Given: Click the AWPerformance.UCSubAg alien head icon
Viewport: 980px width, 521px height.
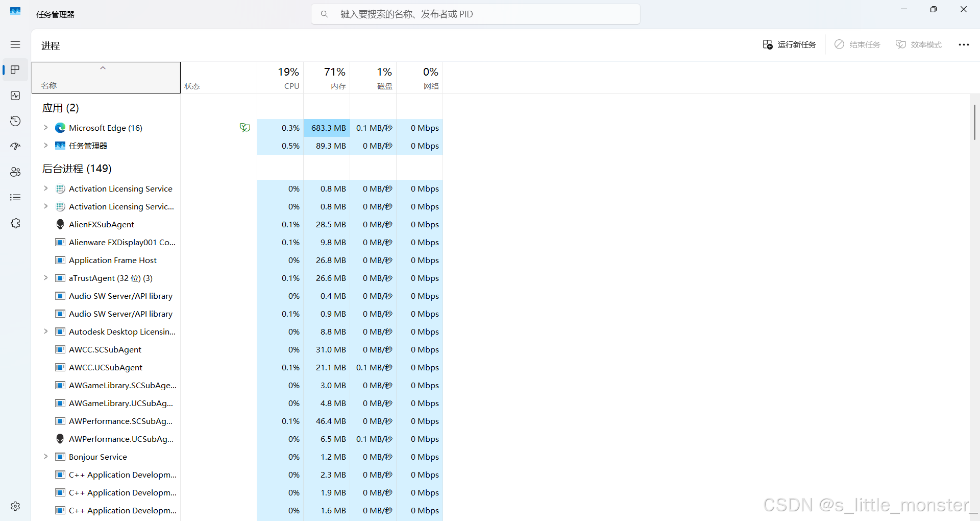Looking at the screenshot, I should click(60, 439).
